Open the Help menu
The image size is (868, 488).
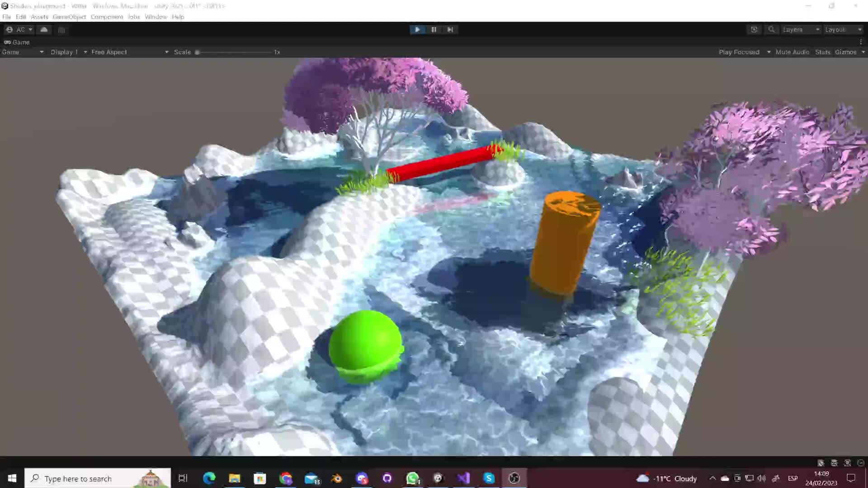coord(178,17)
